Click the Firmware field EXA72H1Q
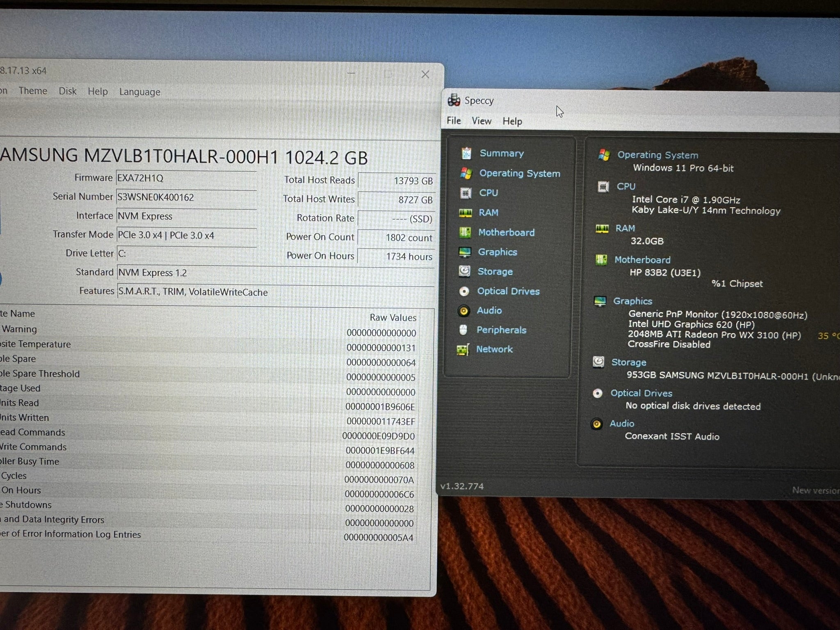Image resolution: width=840 pixels, height=630 pixels. tap(187, 178)
